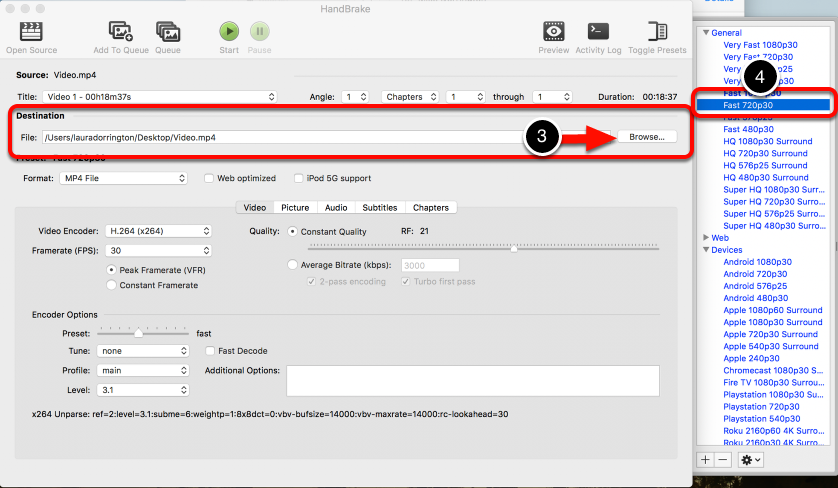Select the Fast 720p30 preset

748,105
